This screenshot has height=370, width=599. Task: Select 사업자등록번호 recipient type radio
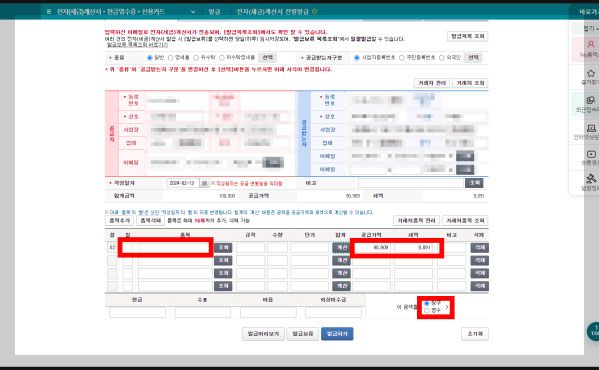(357, 58)
